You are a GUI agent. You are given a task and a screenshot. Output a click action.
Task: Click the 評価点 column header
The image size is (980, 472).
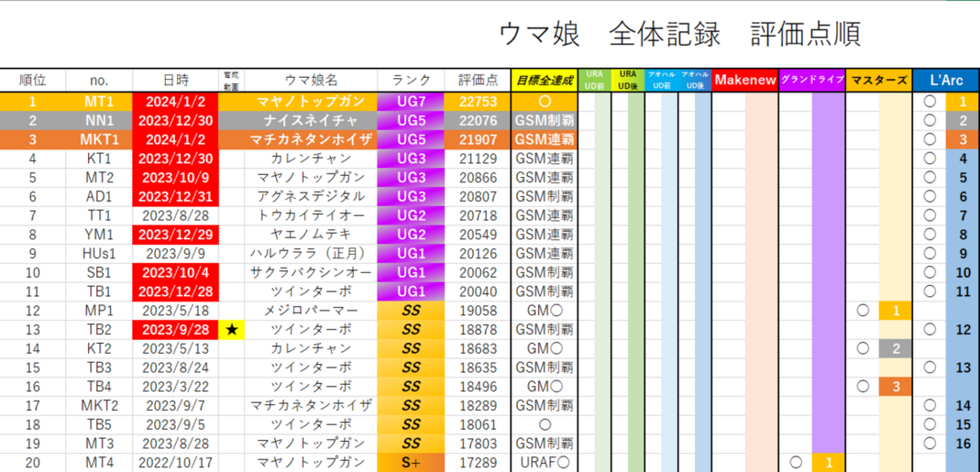pyautogui.click(x=477, y=81)
